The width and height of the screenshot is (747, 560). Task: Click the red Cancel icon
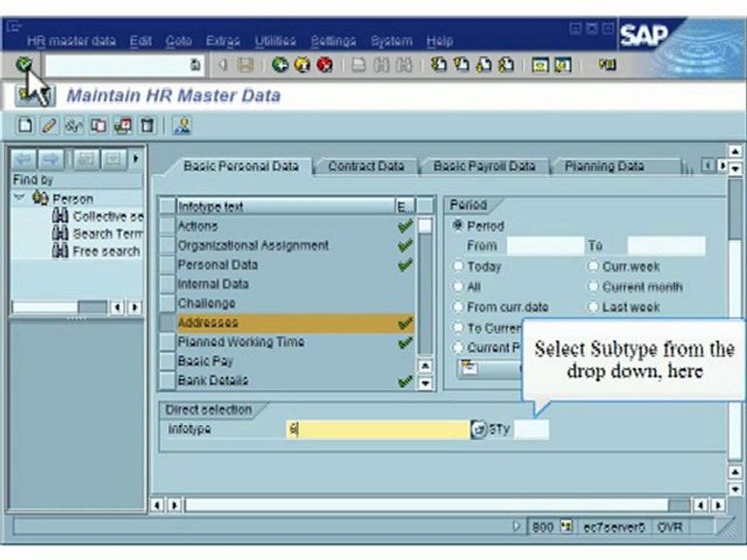[x=325, y=65]
